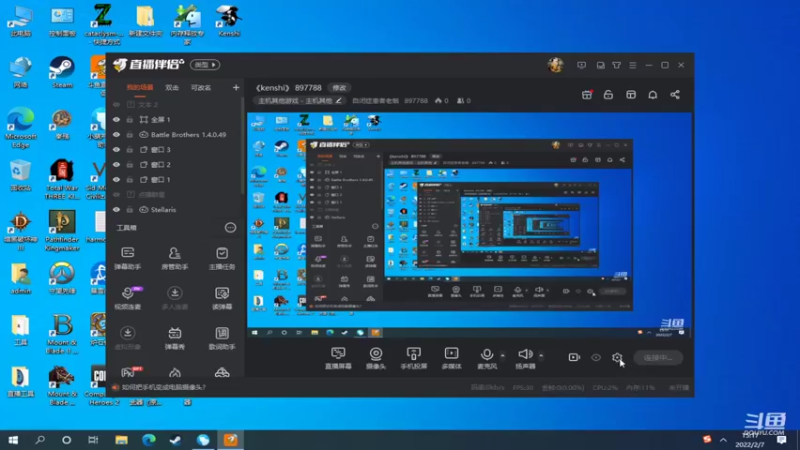800x450 pixels.
Task: Open Windows taskbar search
Action: coord(40,440)
